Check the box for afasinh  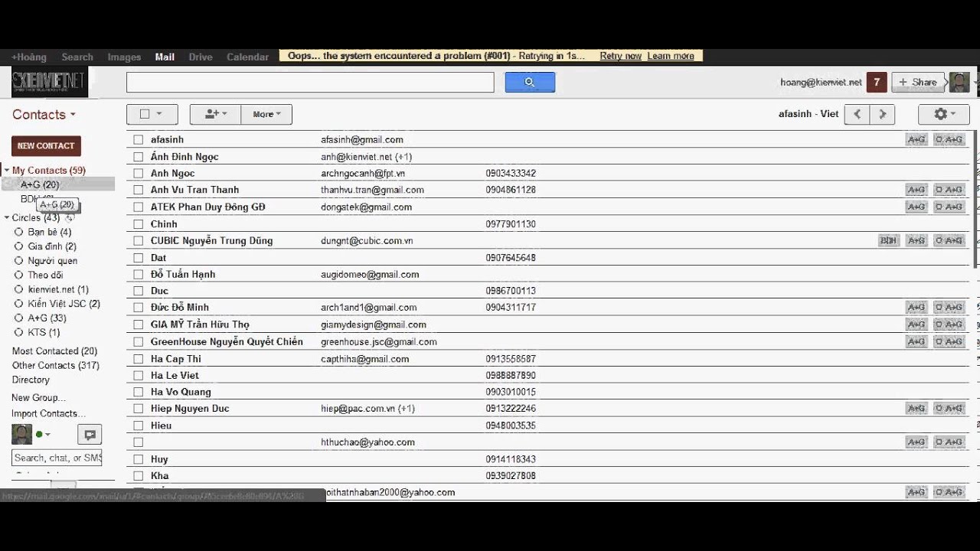[x=138, y=140]
